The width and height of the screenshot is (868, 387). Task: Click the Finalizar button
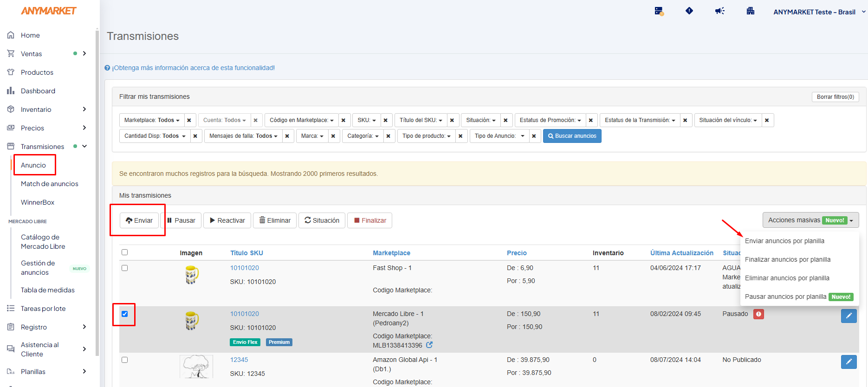tap(370, 220)
